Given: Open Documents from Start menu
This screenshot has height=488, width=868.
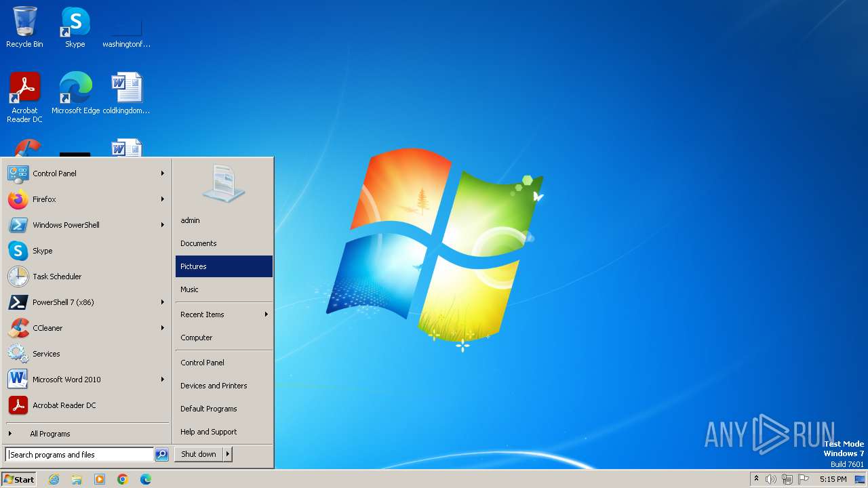Looking at the screenshot, I should click(224, 243).
